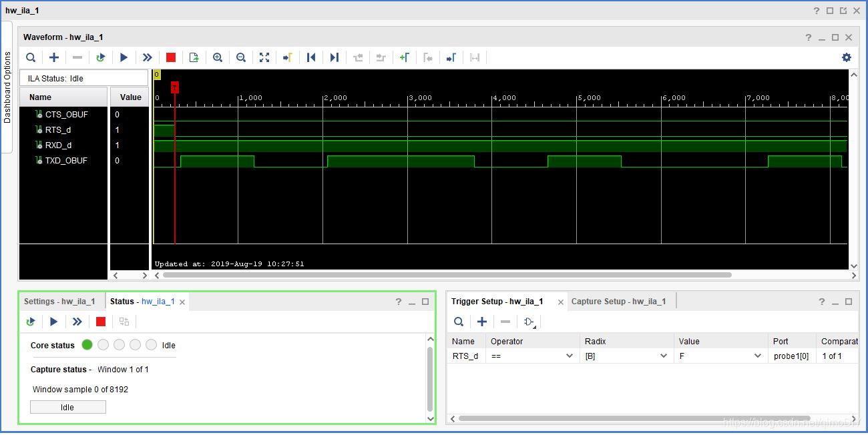Click the Idle status button
The width and height of the screenshot is (868, 435).
pyautogui.click(x=67, y=407)
